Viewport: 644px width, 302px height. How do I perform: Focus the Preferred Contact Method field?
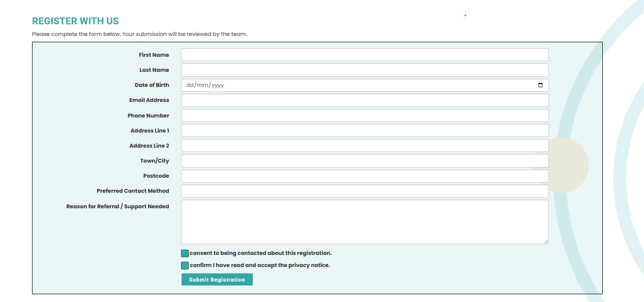pyautogui.click(x=365, y=191)
